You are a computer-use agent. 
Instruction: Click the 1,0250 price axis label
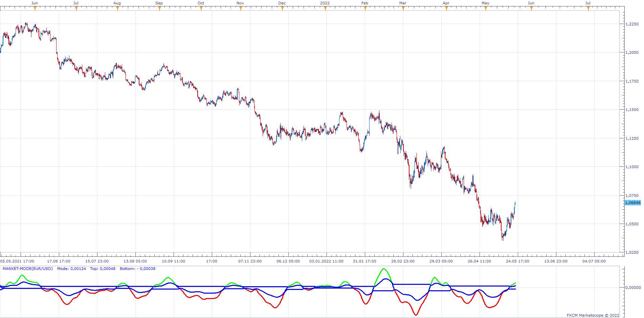pos(632,252)
